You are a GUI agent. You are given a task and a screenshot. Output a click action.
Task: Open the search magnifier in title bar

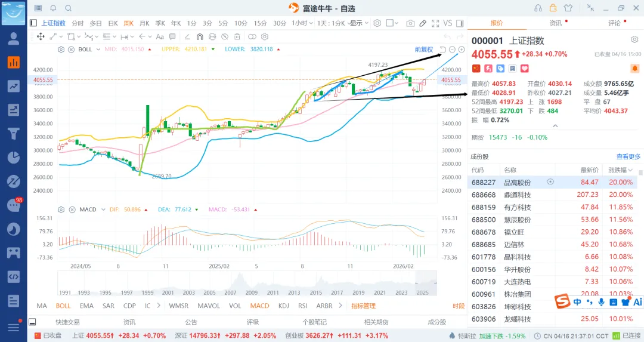(x=69, y=8)
